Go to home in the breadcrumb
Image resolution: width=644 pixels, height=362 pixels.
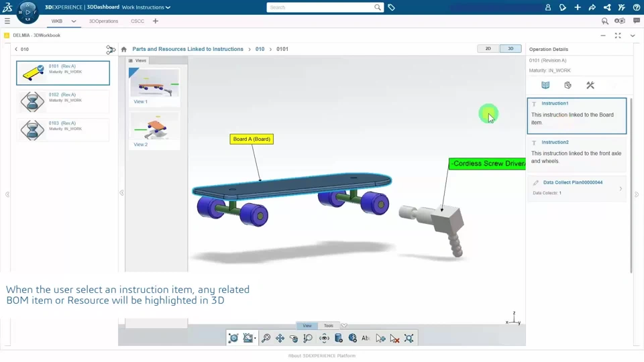coord(124,49)
